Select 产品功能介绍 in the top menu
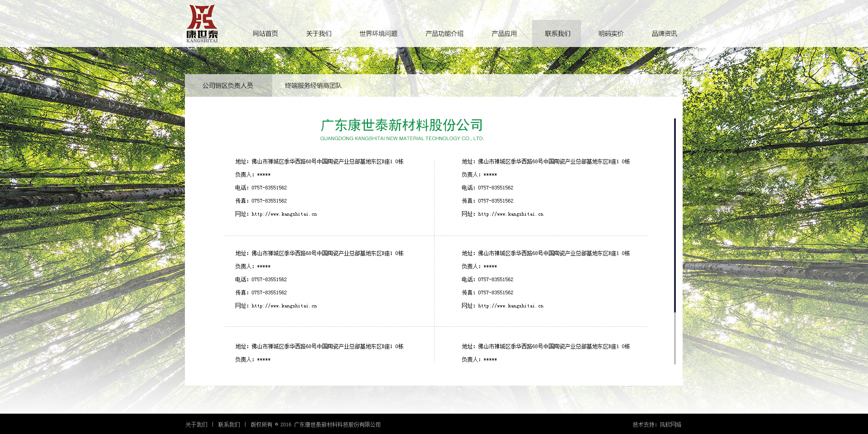 click(x=444, y=34)
